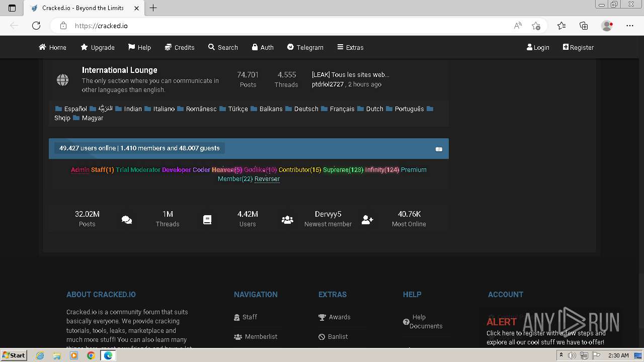This screenshot has height=362, width=644.
Task: Click the browser Refresh button
Action: pos(36,26)
